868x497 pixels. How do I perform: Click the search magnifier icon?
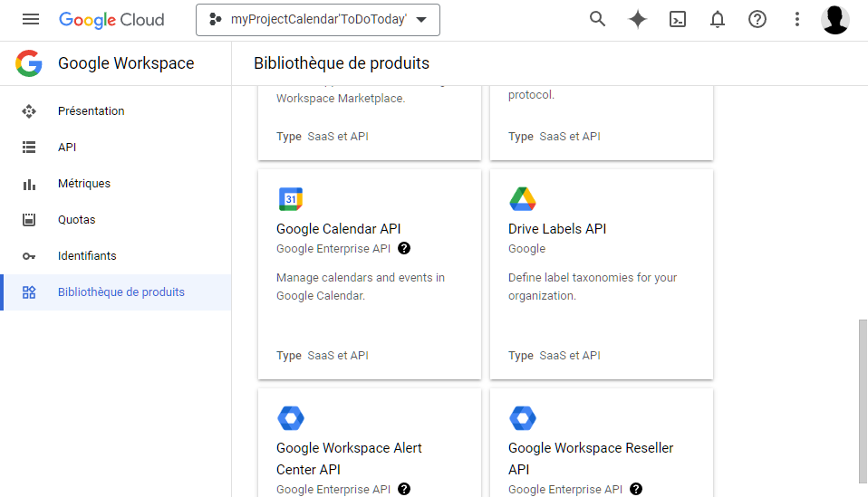point(597,19)
